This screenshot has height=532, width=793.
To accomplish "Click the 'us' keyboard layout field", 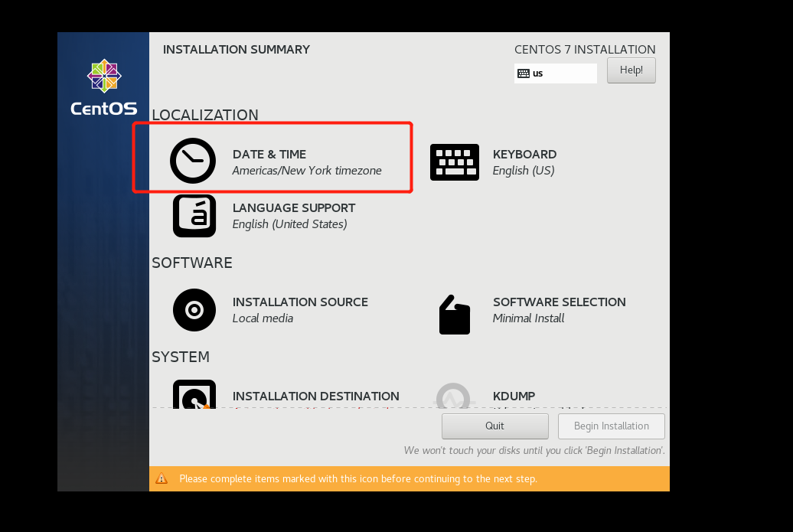I will [x=555, y=73].
